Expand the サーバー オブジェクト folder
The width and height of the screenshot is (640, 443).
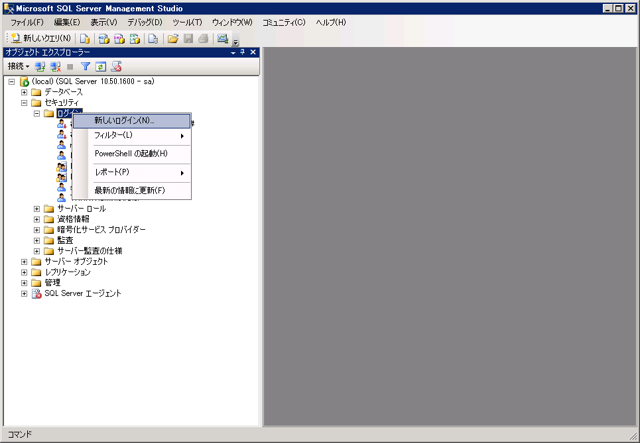coord(24,262)
